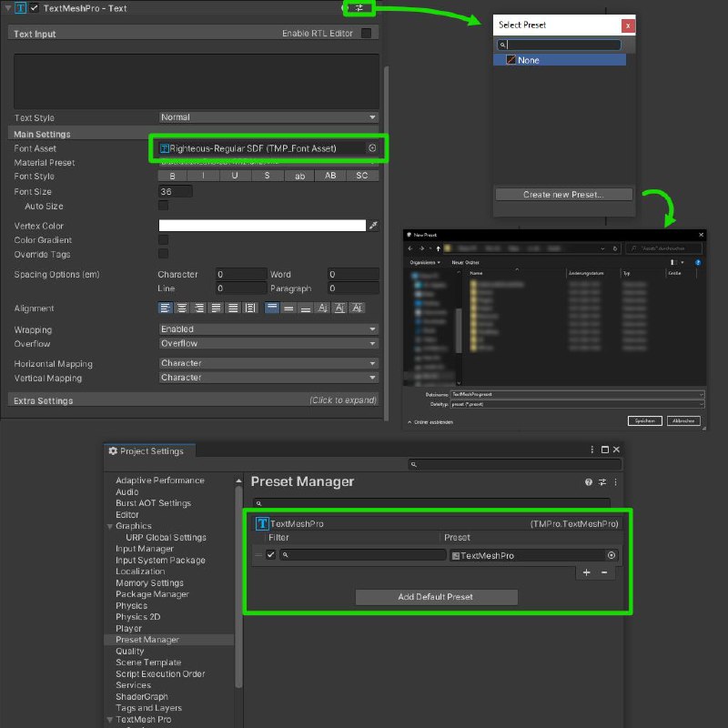Select the Project Settings tab
The image size is (728, 728).
click(x=149, y=450)
